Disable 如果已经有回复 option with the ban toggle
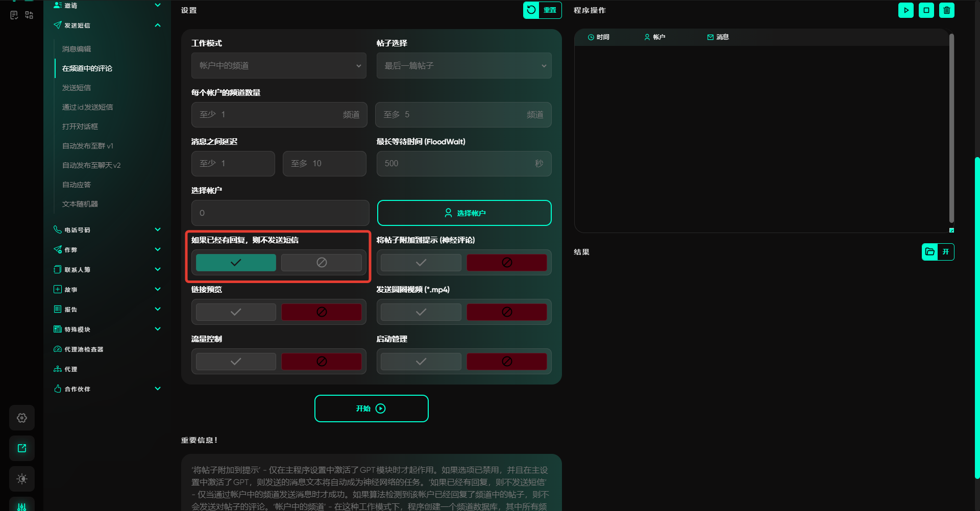Image resolution: width=980 pixels, height=511 pixels. click(x=322, y=263)
